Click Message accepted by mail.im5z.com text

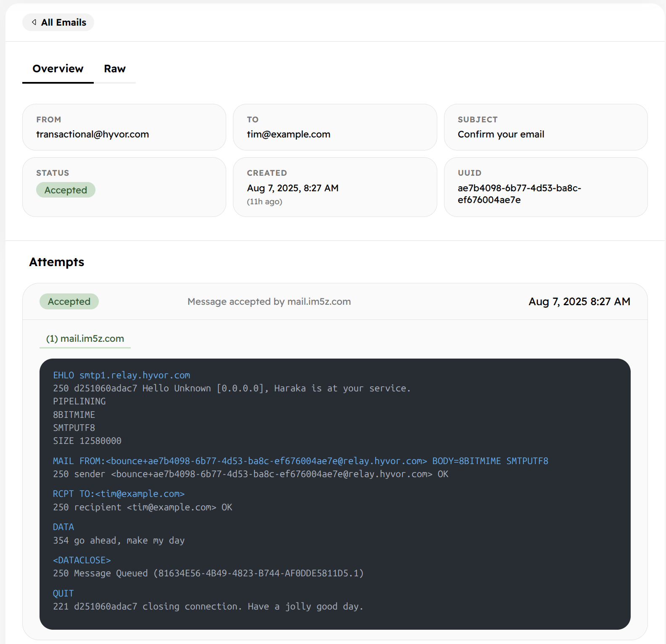[x=269, y=301]
